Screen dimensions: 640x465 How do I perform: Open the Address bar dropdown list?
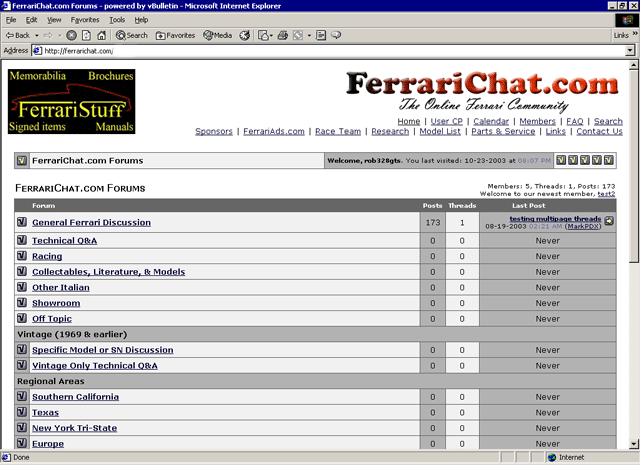630,51
